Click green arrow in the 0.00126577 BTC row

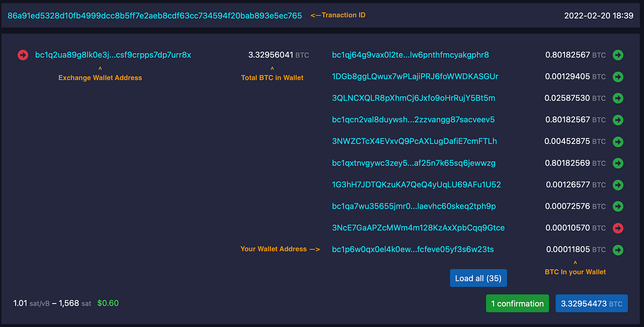(618, 185)
